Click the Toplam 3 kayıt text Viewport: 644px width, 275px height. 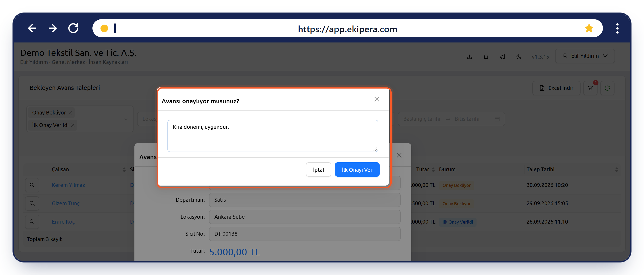click(x=44, y=239)
